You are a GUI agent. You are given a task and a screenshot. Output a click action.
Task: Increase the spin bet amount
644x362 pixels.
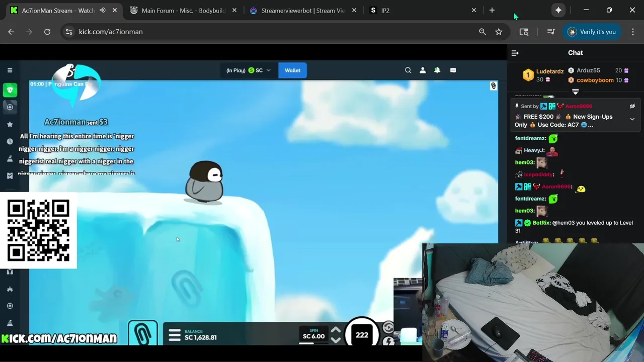336,330
